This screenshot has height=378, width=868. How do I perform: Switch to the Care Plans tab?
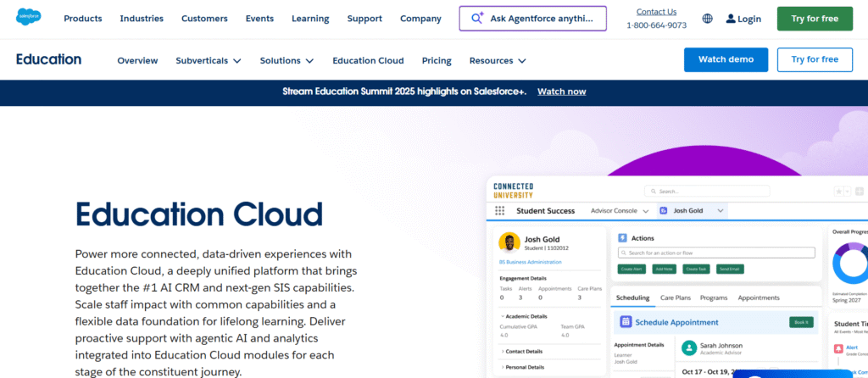(676, 298)
